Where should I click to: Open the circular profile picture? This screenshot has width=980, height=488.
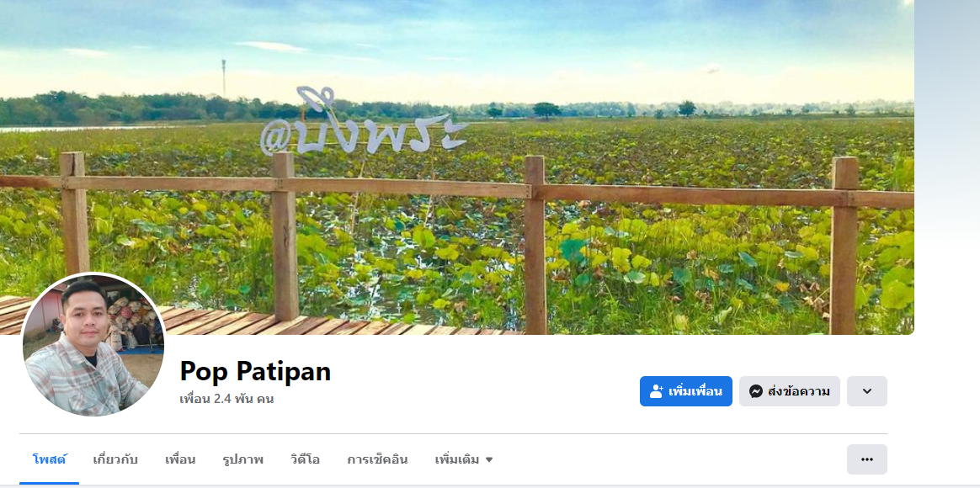[93, 345]
